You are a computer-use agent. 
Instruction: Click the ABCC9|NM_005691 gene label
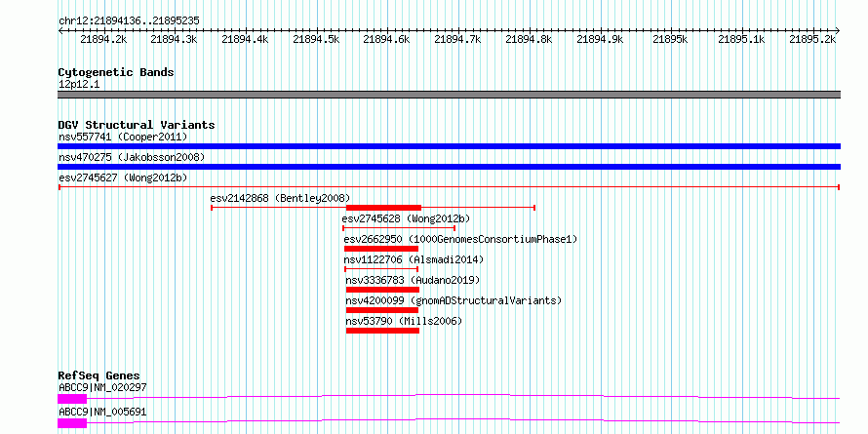pos(102,412)
